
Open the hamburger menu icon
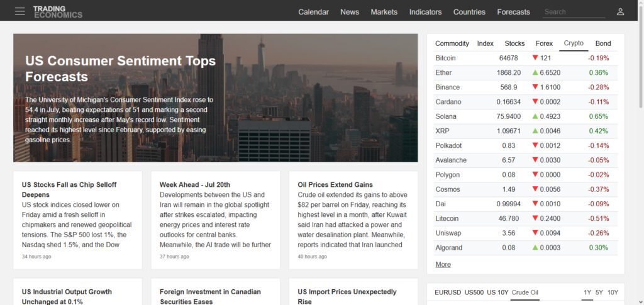click(x=19, y=11)
